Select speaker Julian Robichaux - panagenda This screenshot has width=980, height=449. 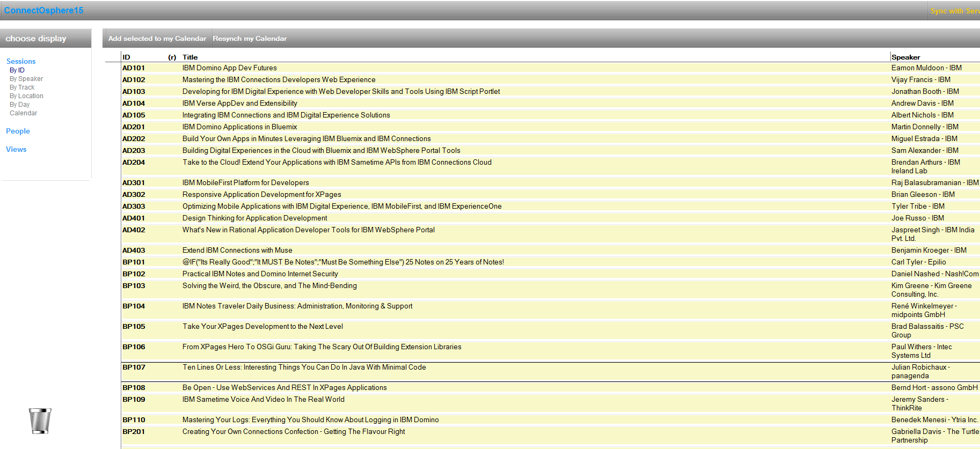point(921,372)
